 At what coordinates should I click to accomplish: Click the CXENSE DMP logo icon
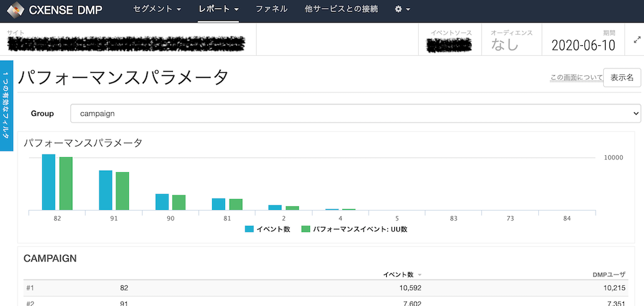click(x=15, y=9)
